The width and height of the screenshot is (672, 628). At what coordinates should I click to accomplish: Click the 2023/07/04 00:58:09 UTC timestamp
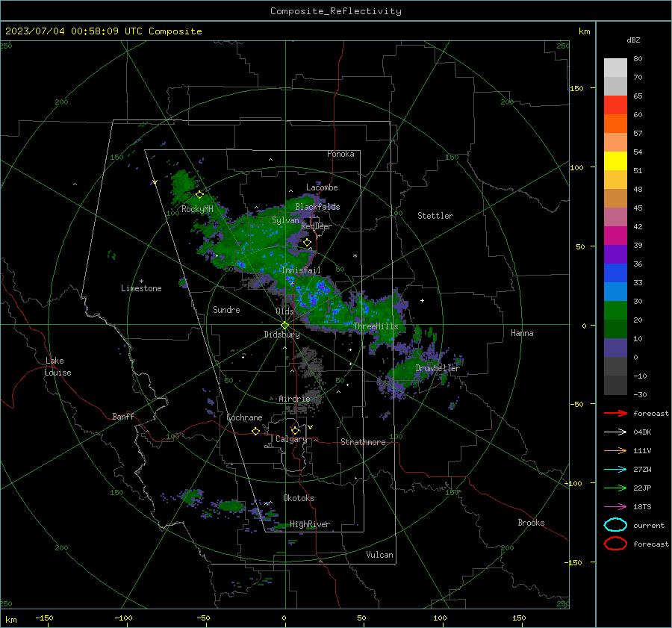click(x=74, y=31)
